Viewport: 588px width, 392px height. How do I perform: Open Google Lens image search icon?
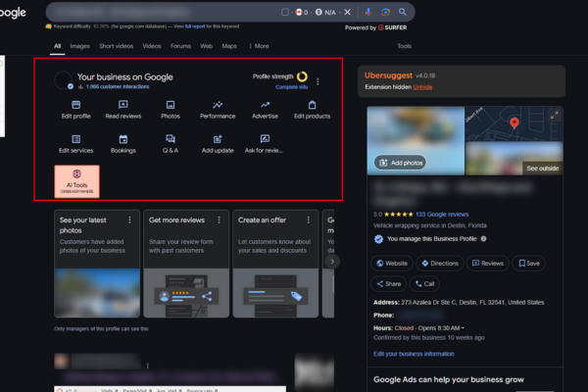[385, 12]
